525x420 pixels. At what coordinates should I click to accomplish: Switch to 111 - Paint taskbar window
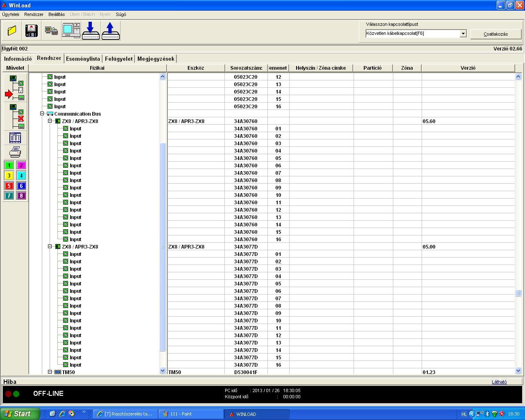pyautogui.click(x=191, y=414)
